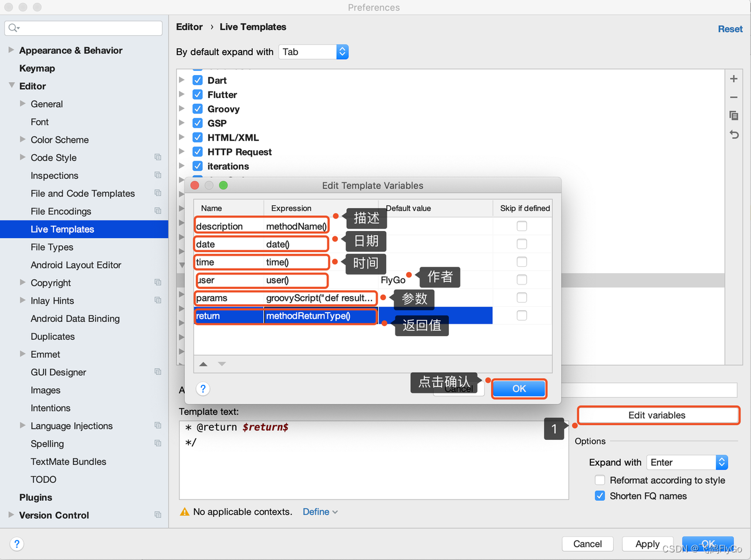Click project-level icon next to GUI Designer

tap(158, 372)
